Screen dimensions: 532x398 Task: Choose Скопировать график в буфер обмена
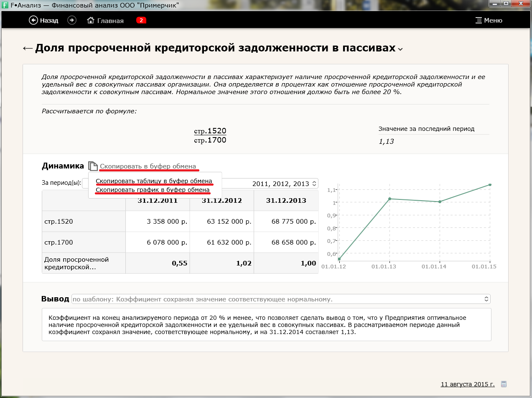click(153, 190)
